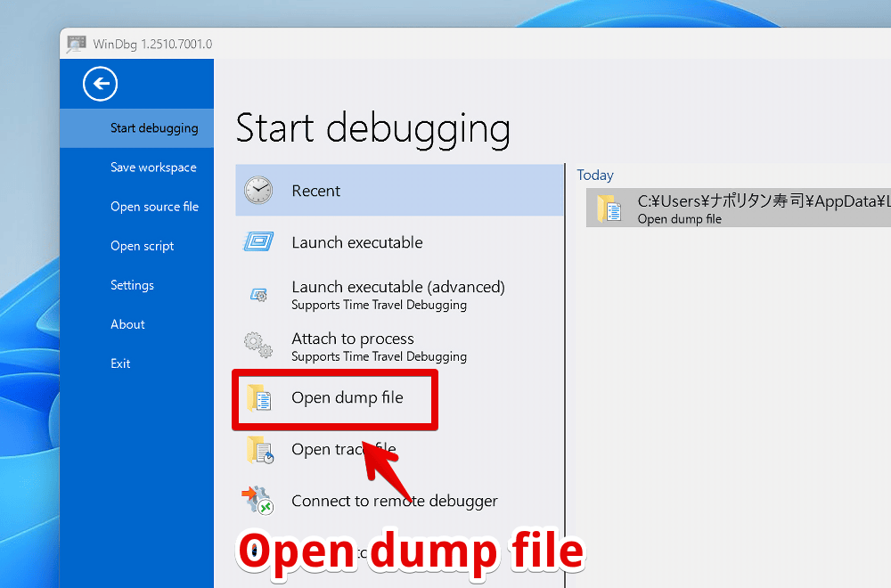Click the Connect to remote debugger icon

(258, 501)
